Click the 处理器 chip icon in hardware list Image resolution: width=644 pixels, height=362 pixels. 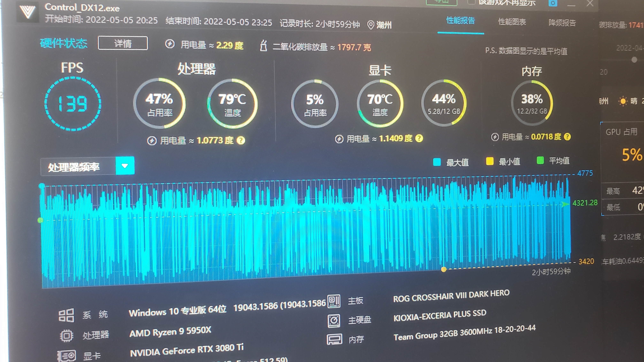coord(66,336)
